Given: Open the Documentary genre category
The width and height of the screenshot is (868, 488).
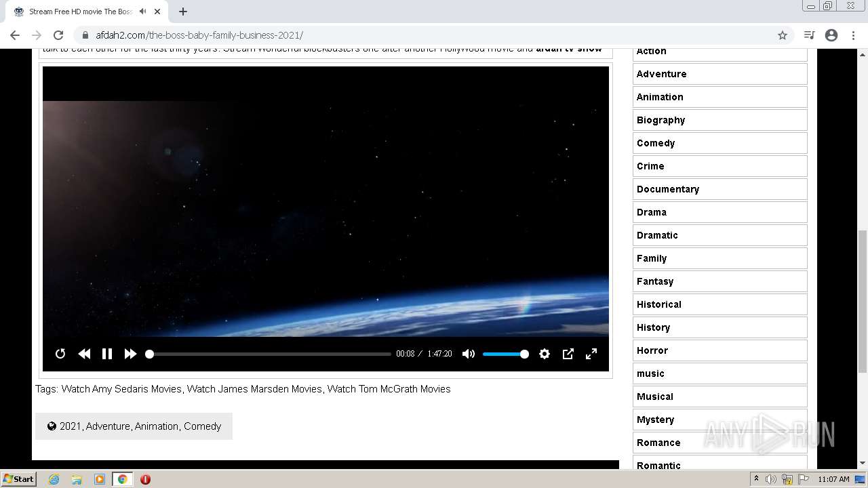Looking at the screenshot, I should coord(720,189).
